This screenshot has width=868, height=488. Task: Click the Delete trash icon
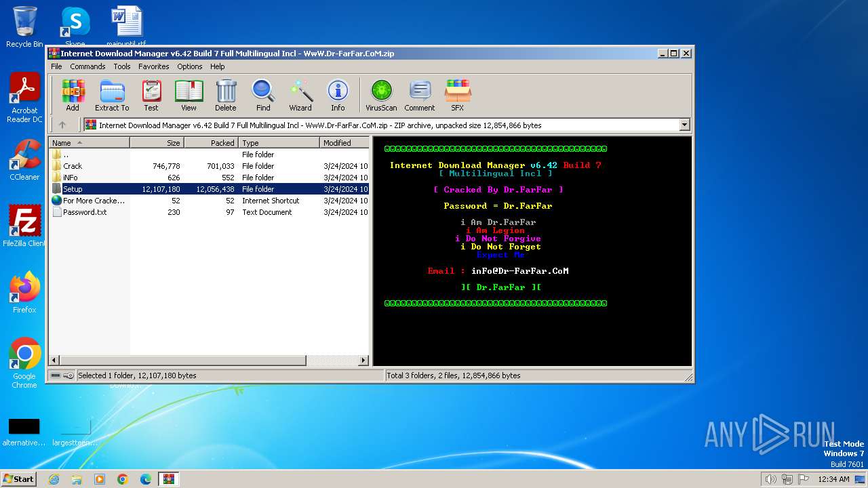pyautogui.click(x=226, y=95)
